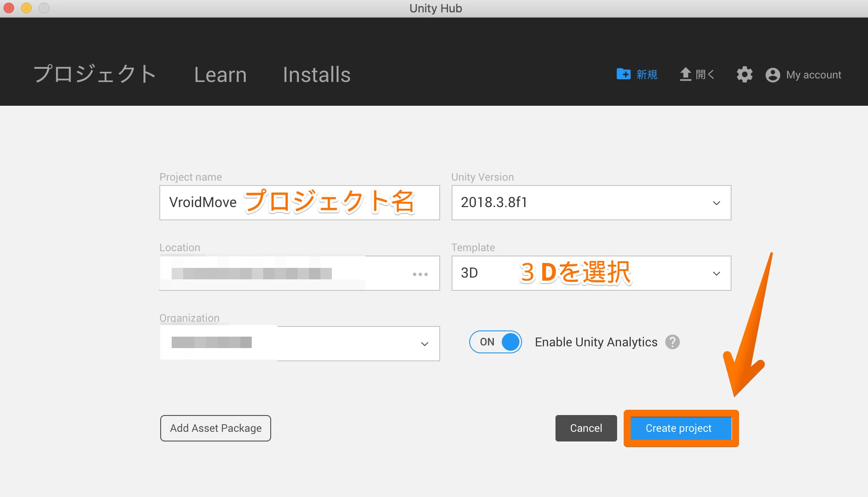Click the My account avatar icon
The image size is (868, 497).
tap(772, 75)
